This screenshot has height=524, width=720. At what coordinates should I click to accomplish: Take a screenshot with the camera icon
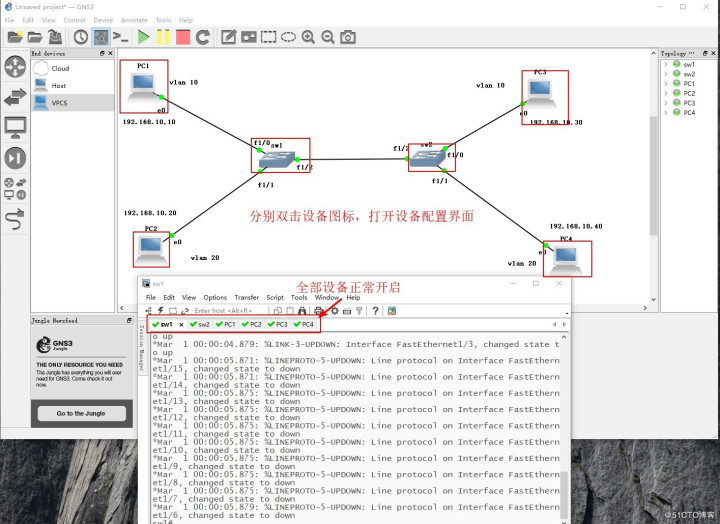click(x=348, y=37)
